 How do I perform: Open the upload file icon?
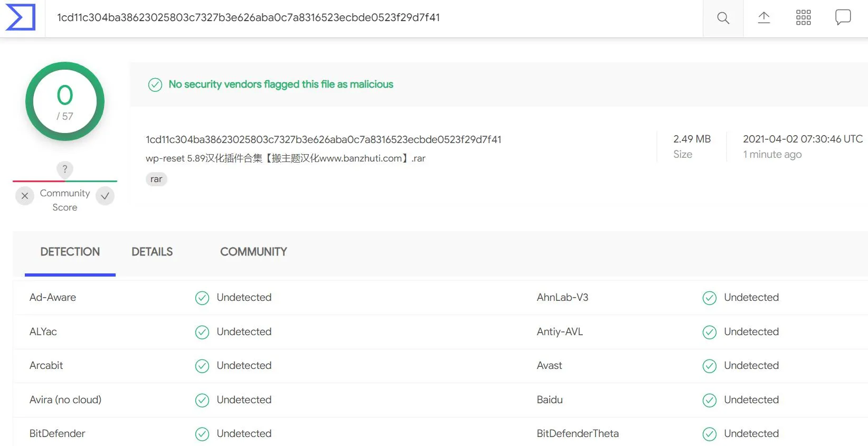pos(763,17)
